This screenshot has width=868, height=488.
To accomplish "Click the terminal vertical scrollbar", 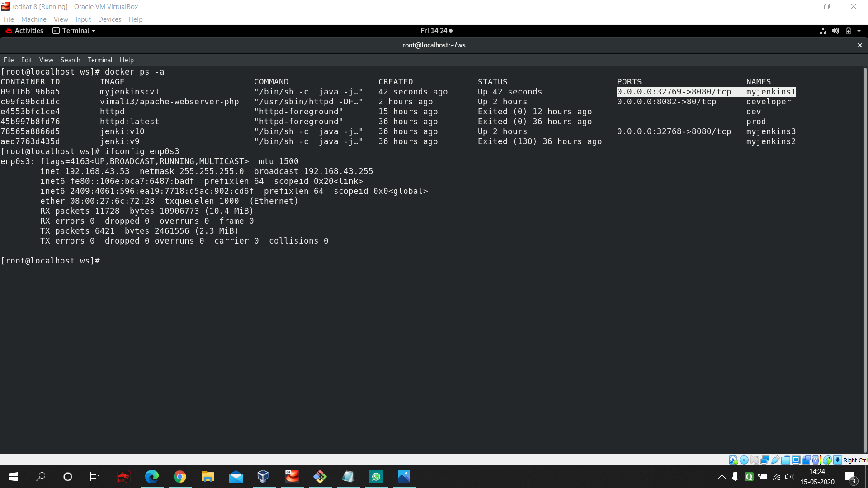I will coord(865,260).
